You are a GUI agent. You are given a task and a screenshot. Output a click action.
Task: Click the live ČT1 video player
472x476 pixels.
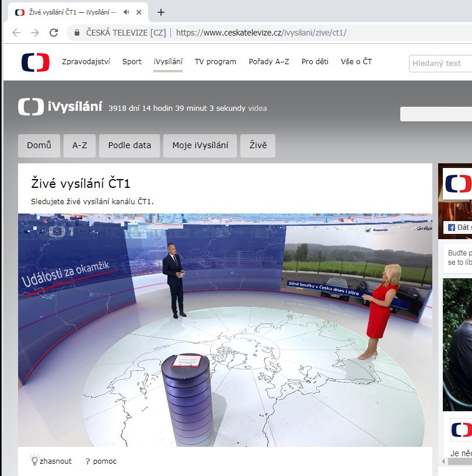tap(225, 330)
